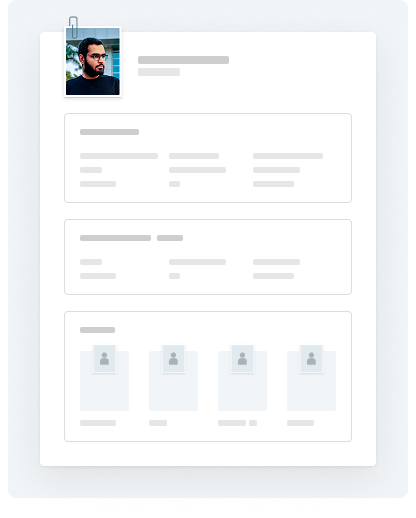The width and height of the screenshot is (416, 518).
Task: Select the third person placeholder icon
Action: tap(242, 359)
